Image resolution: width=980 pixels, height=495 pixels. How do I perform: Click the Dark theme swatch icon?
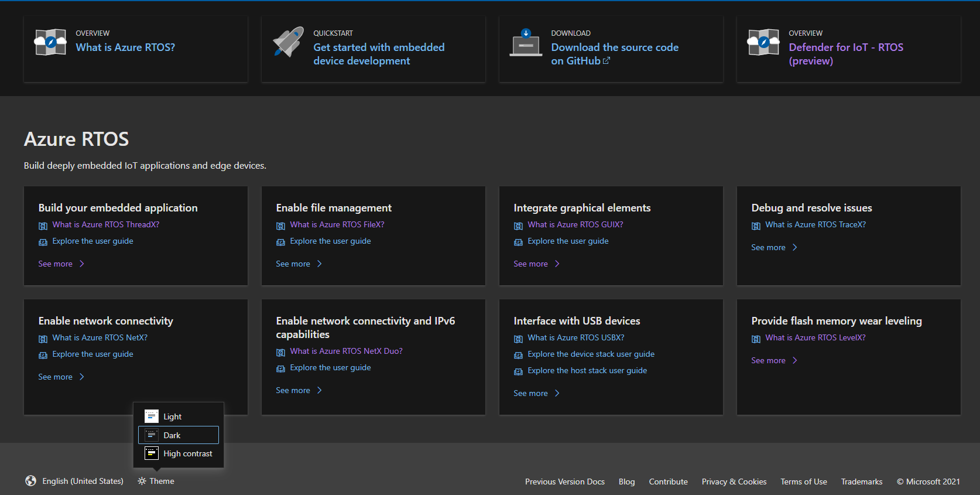point(152,435)
